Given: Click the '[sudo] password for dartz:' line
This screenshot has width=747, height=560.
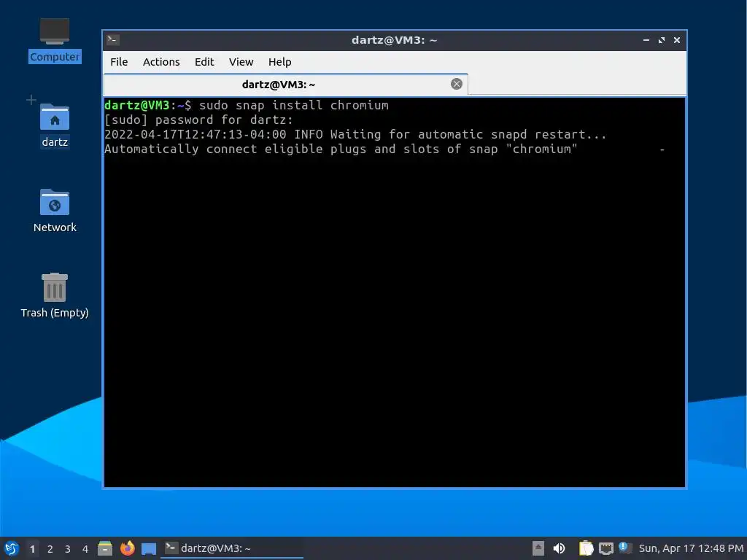Looking at the screenshot, I should 198,120.
